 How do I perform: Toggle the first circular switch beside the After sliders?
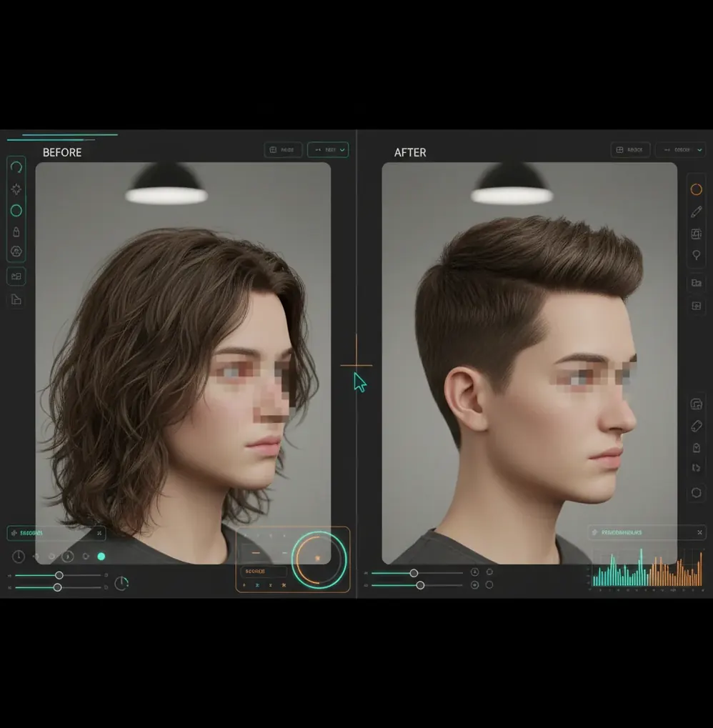[474, 572]
